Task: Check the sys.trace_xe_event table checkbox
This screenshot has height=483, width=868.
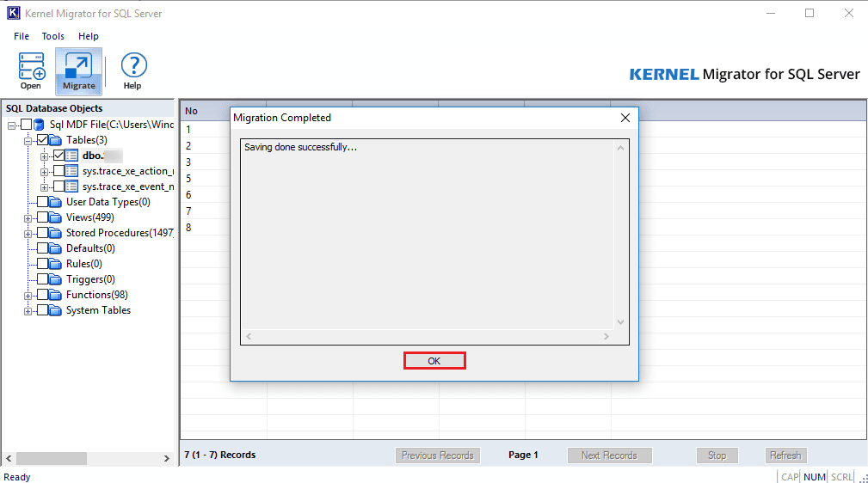Action: click(58, 186)
